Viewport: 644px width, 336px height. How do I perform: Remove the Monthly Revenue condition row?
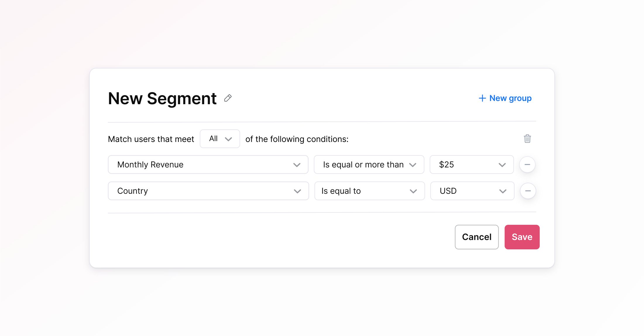pyautogui.click(x=527, y=164)
